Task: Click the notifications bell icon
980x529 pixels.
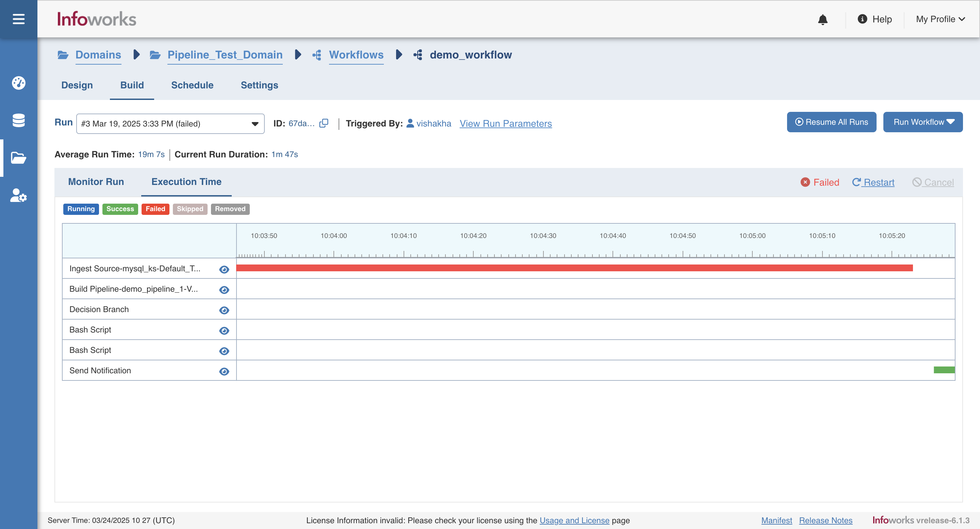Action: (x=822, y=19)
